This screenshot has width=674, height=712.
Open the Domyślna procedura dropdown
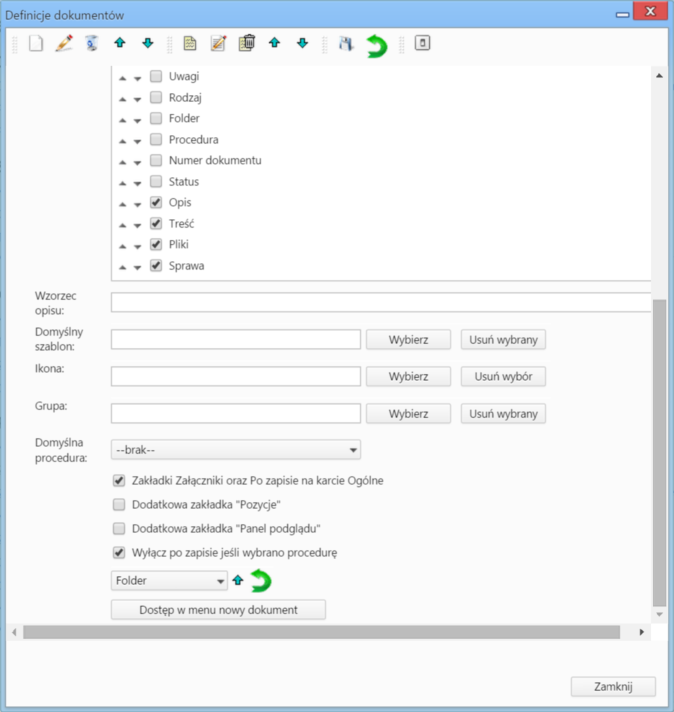236,450
